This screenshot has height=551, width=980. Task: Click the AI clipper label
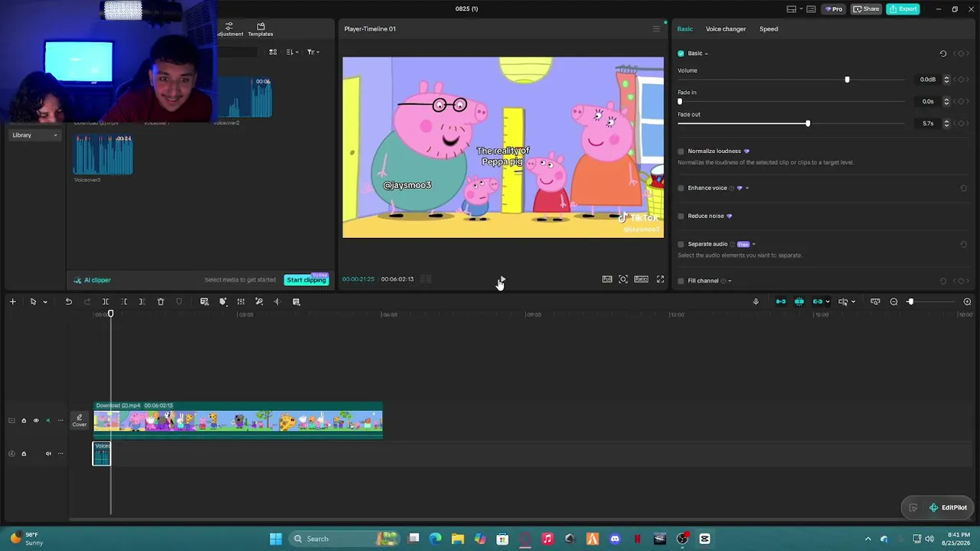click(x=97, y=280)
